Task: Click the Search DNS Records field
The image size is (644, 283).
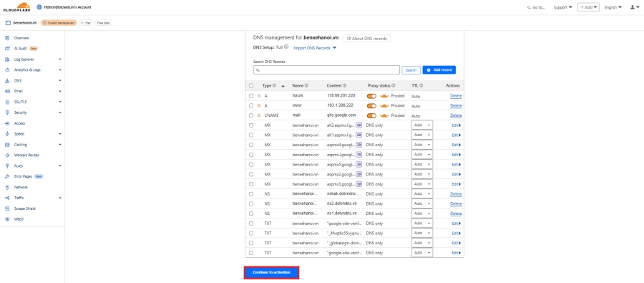Action: 326,70
